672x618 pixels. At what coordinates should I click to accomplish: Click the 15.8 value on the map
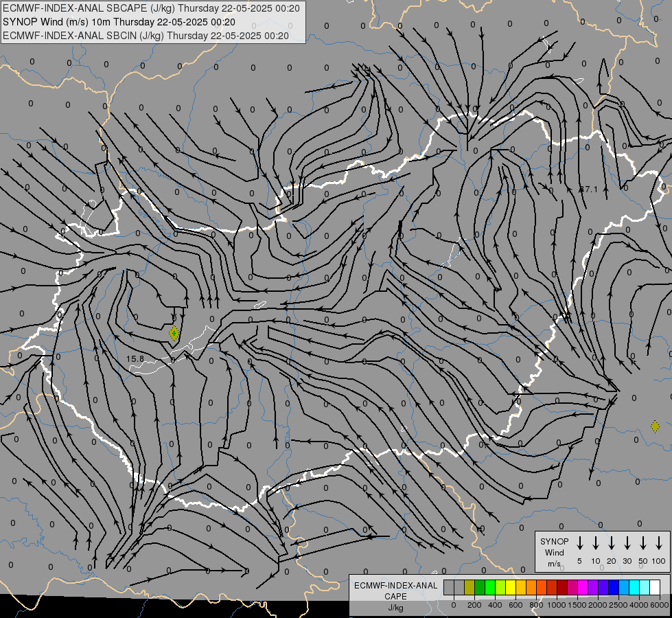pyautogui.click(x=135, y=358)
